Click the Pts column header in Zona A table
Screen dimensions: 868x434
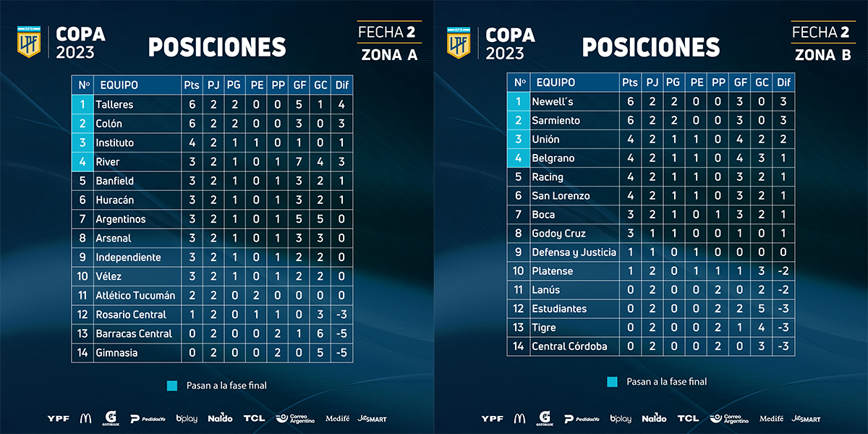click(191, 85)
